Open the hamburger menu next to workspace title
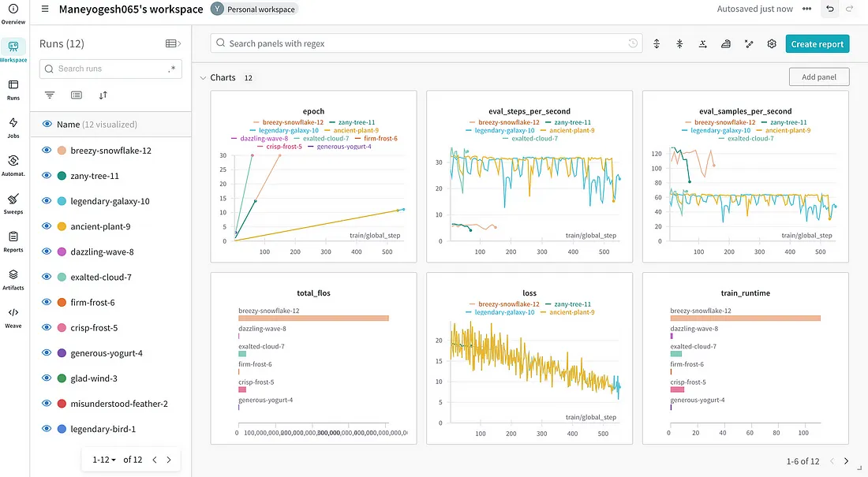 coord(46,9)
